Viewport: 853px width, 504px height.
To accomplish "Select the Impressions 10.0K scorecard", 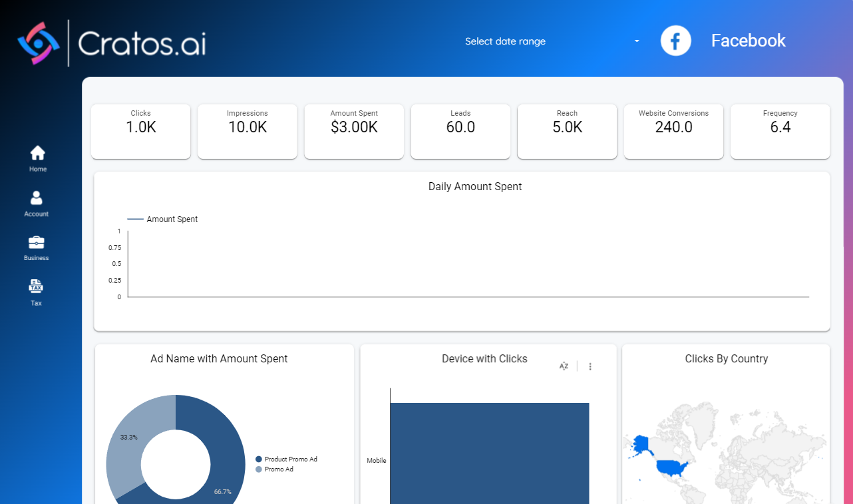I will coord(248,132).
